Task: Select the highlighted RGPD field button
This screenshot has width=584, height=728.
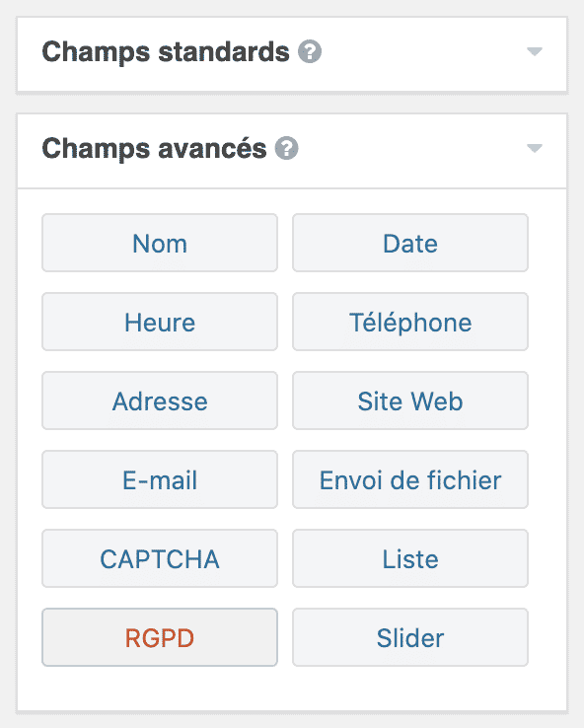Action: click(160, 637)
